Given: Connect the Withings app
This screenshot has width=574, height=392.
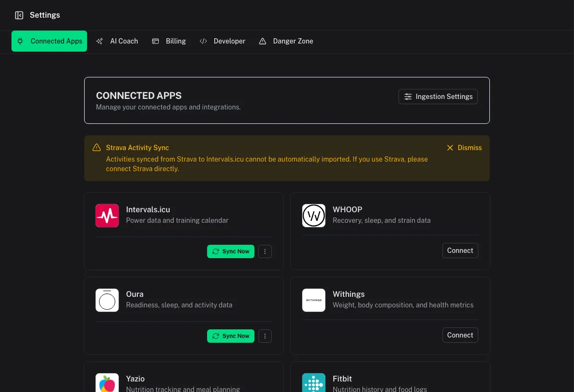Looking at the screenshot, I should (460, 335).
